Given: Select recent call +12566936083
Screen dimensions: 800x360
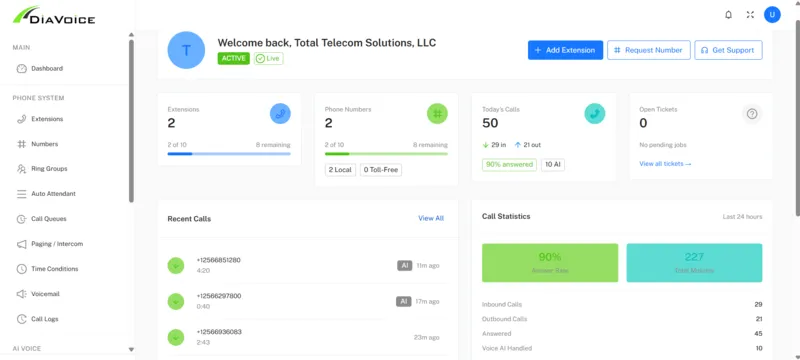Looking at the screenshot, I should click(307, 337).
